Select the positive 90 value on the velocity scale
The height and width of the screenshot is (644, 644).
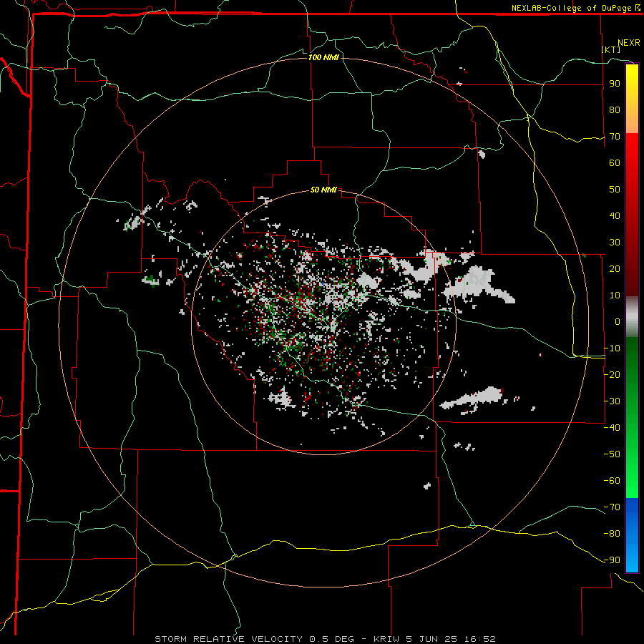pyautogui.click(x=615, y=84)
